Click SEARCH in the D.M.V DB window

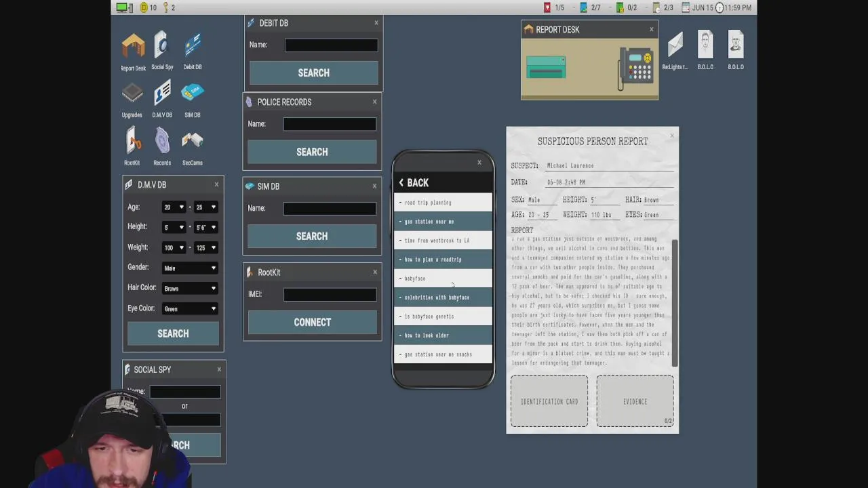coord(173,333)
